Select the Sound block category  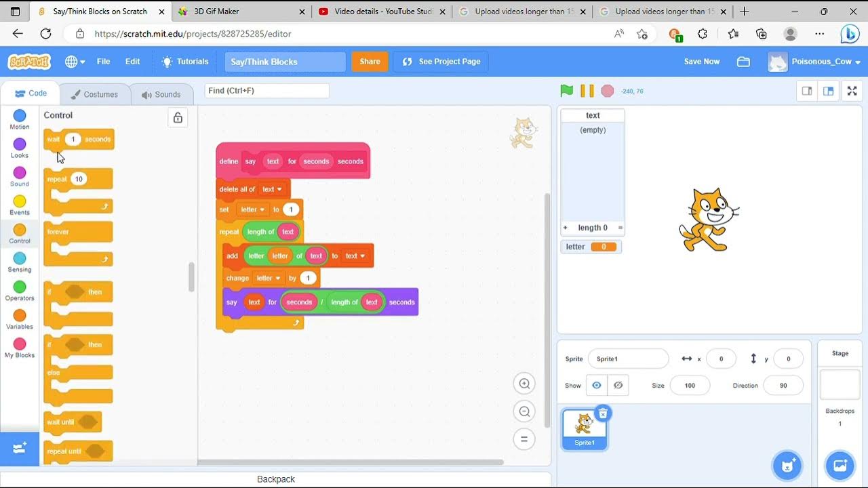20,176
